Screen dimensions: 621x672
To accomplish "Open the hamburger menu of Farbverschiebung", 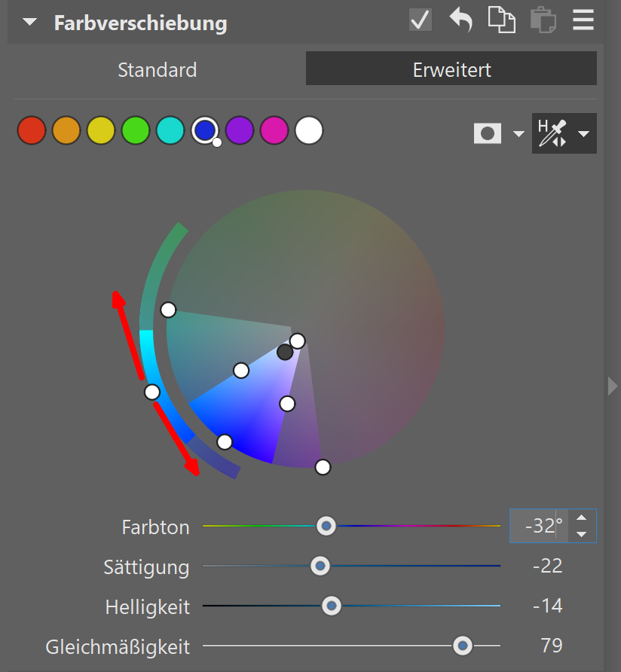I will click(583, 20).
